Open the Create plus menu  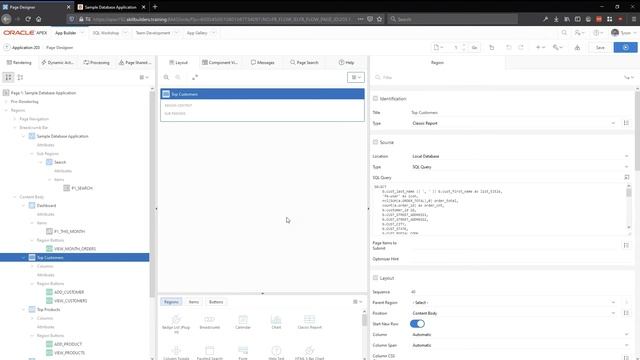540,47
